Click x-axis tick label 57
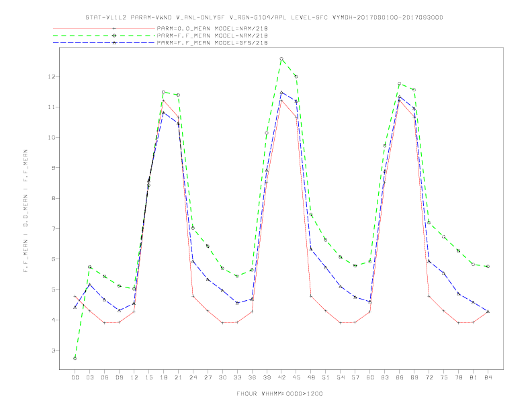532x411 pixels. click(355, 377)
